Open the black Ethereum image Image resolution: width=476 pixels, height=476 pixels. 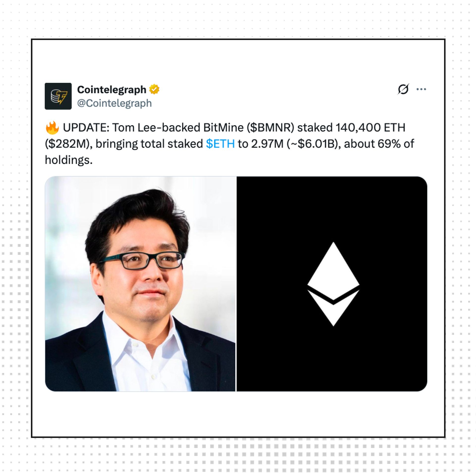(332, 284)
